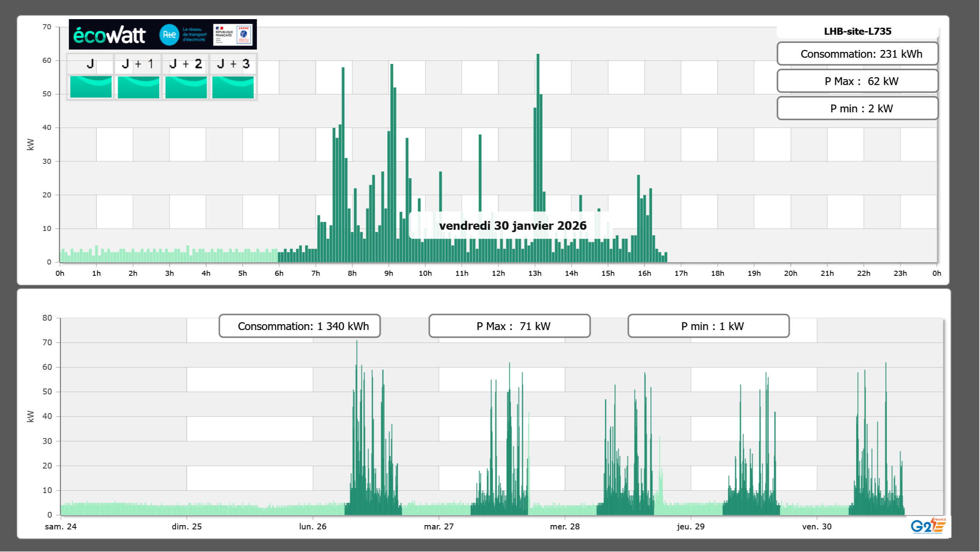Click the green wave icon under J + 3
The height and width of the screenshot is (552, 980).
click(233, 87)
